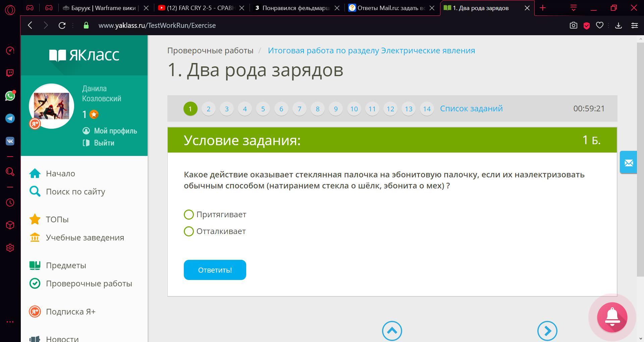
Task: Open 'Мой профиль' link
Action: (x=110, y=131)
